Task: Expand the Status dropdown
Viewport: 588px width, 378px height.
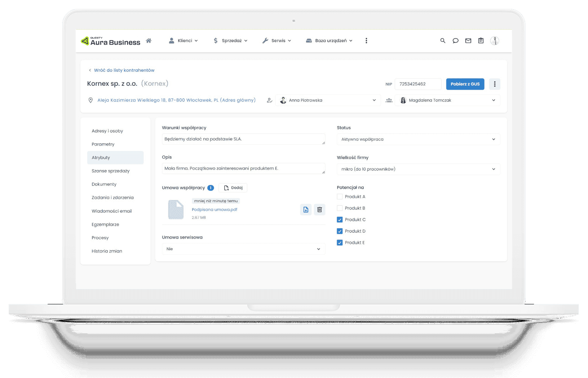Action: tap(418, 139)
